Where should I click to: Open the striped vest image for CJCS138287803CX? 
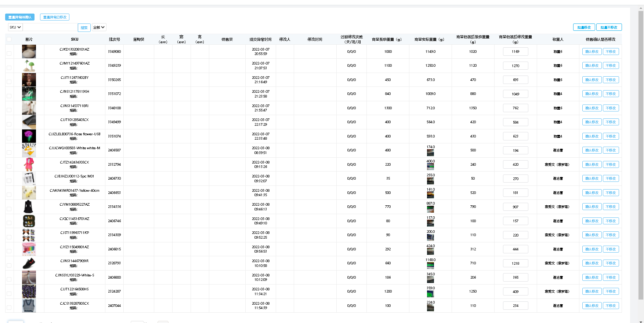click(29, 306)
